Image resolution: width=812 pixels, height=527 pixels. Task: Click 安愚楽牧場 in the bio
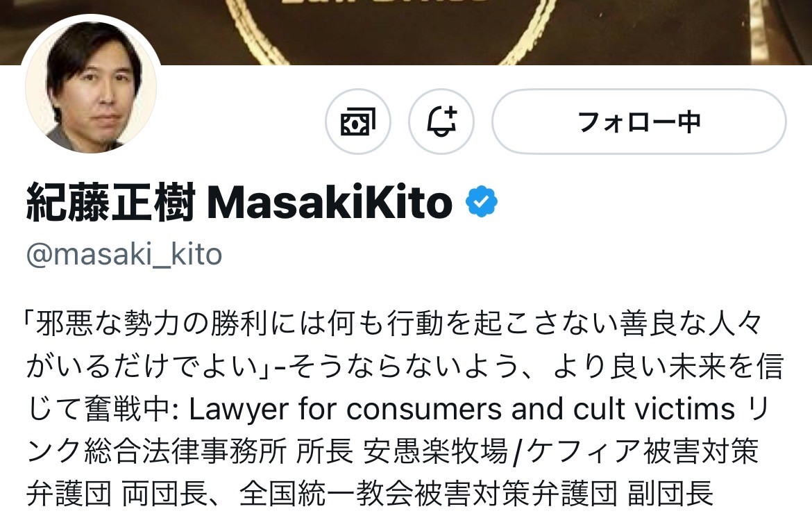[x=436, y=451]
